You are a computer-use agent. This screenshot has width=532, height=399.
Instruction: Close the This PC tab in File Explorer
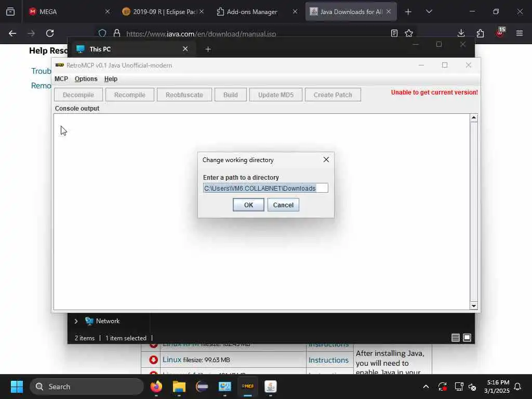pyautogui.click(x=185, y=49)
